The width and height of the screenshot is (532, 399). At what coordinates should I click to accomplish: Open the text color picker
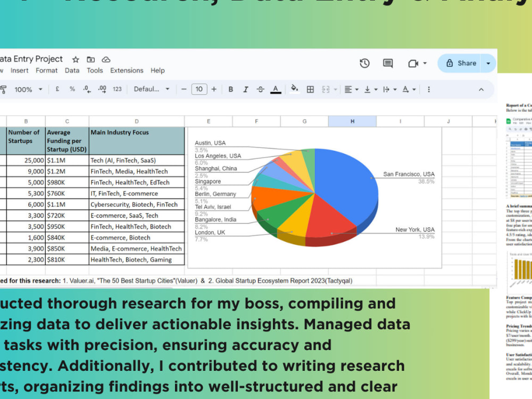[276, 89]
